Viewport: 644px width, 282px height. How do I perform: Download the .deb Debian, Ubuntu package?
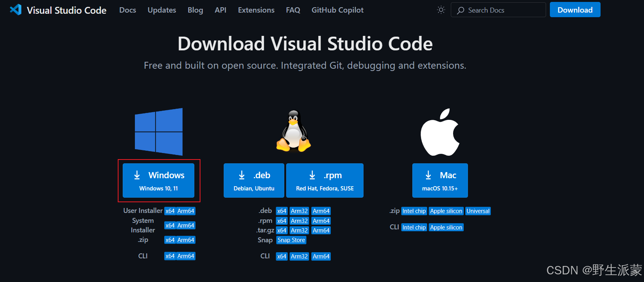click(x=254, y=180)
